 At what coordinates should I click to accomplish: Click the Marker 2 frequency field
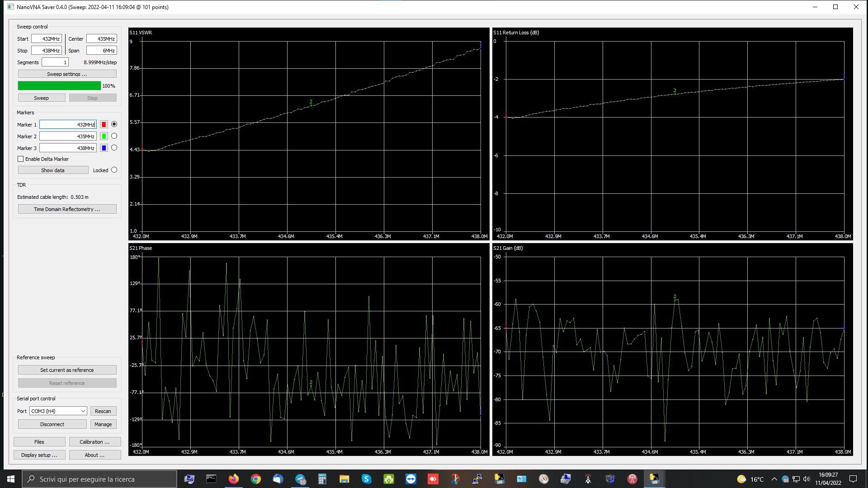(68, 136)
